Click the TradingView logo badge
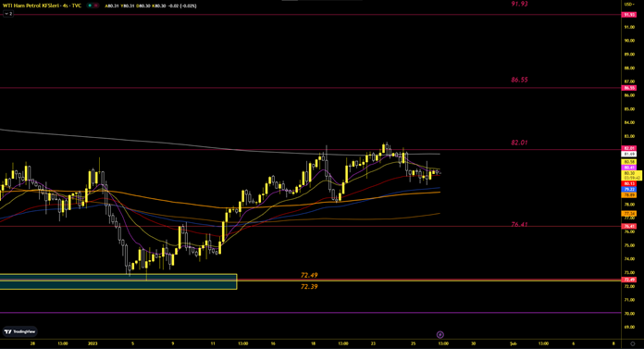The height and width of the screenshot is (349, 644). click(19, 331)
